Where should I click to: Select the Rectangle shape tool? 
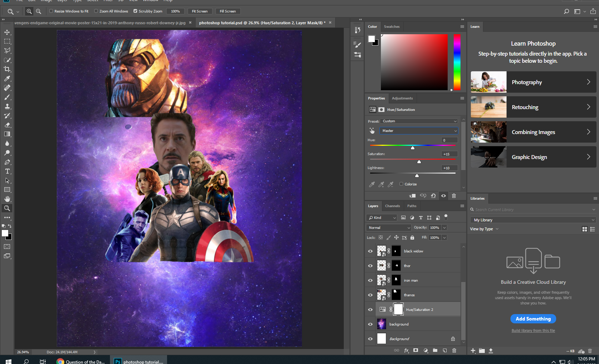pos(7,190)
